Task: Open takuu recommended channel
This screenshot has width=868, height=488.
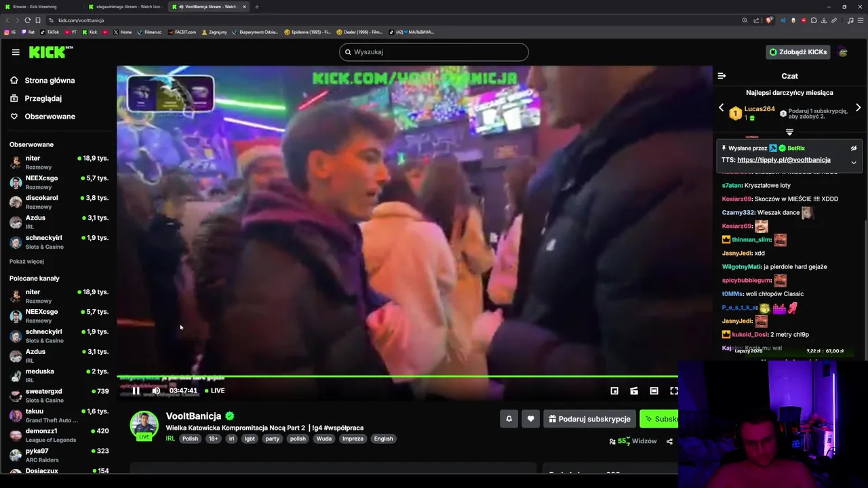Action: pyautogui.click(x=58, y=415)
